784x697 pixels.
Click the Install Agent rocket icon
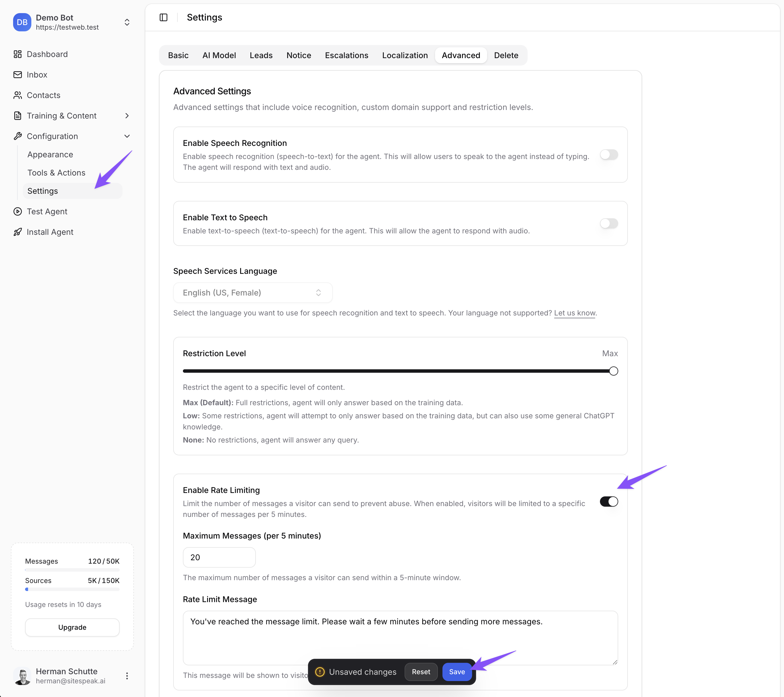[18, 232]
